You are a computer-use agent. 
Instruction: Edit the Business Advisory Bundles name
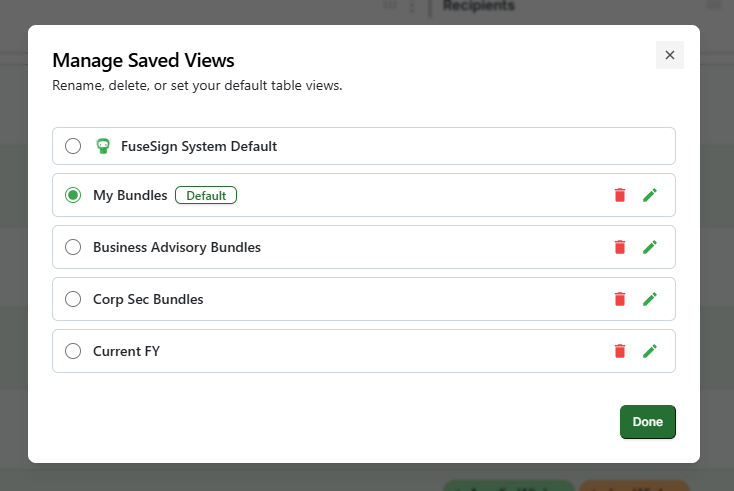point(650,247)
